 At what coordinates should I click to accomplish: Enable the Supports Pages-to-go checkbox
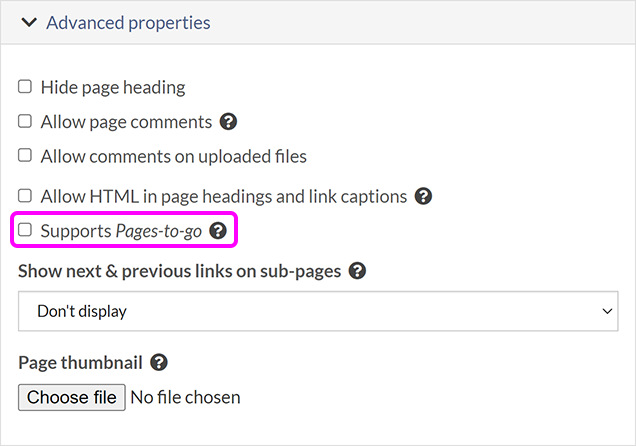(x=25, y=231)
